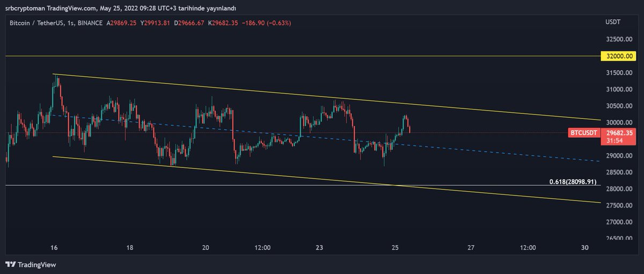Click date 23 on the time axis

319,248
